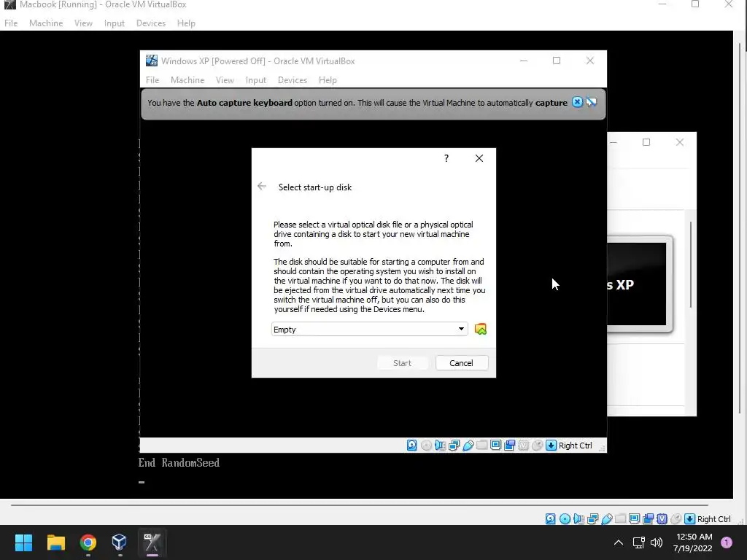Screen dimensions: 747x560
Task: Dismiss the Auto capture keyboard notification
Action: pyautogui.click(x=577, y=102)
